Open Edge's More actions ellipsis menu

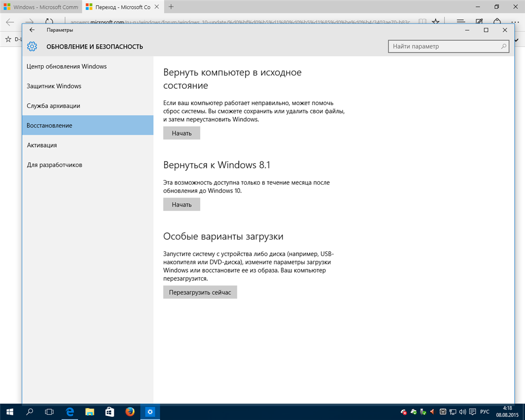(515, 22)
